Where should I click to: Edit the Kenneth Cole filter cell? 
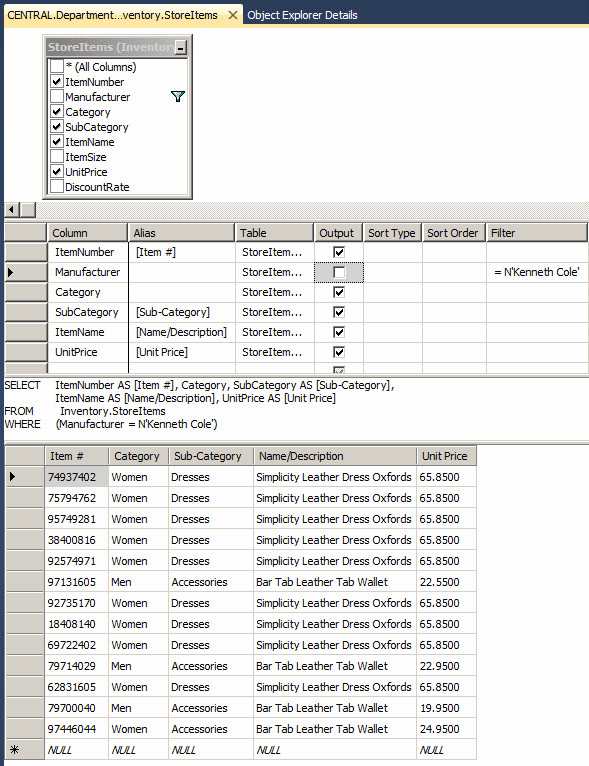537,272
